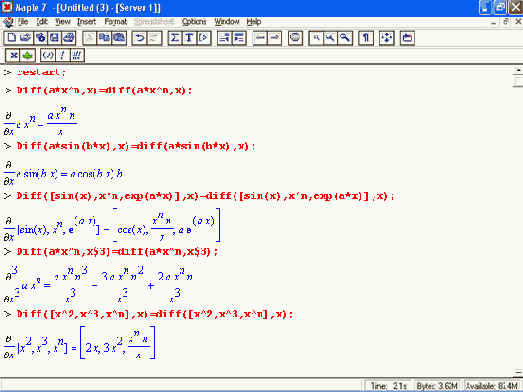Toggle standard math notation x button
This screenshot has height=392, width=523.
point(13,55)
